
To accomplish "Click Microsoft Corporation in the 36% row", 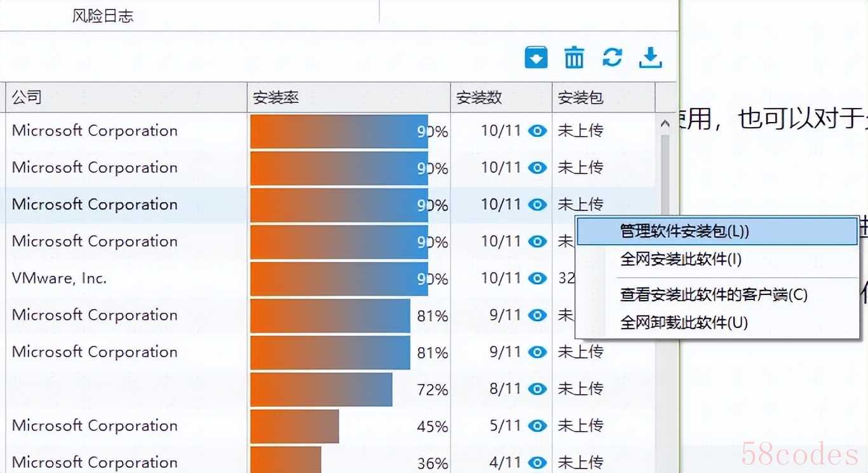I will [x=95, y=463].
